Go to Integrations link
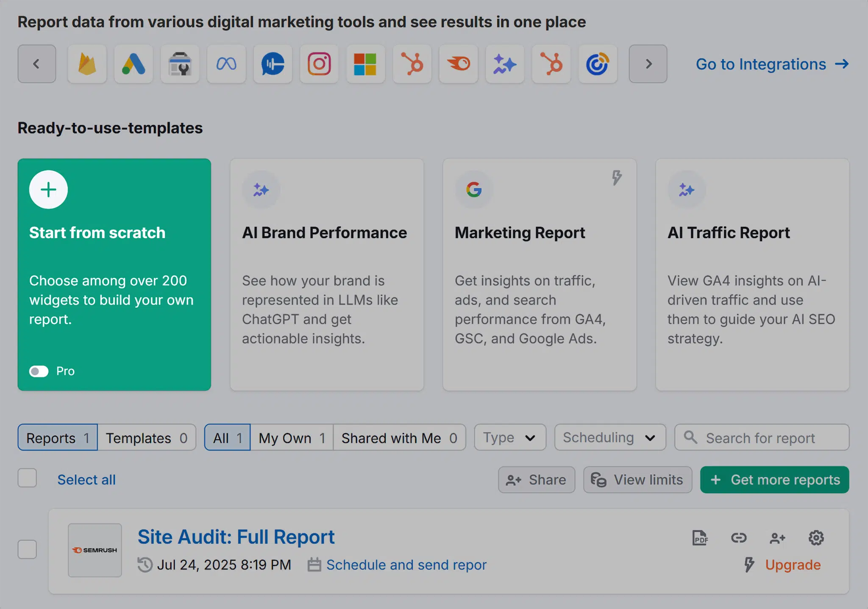868x609 pixels. (772, 64)
